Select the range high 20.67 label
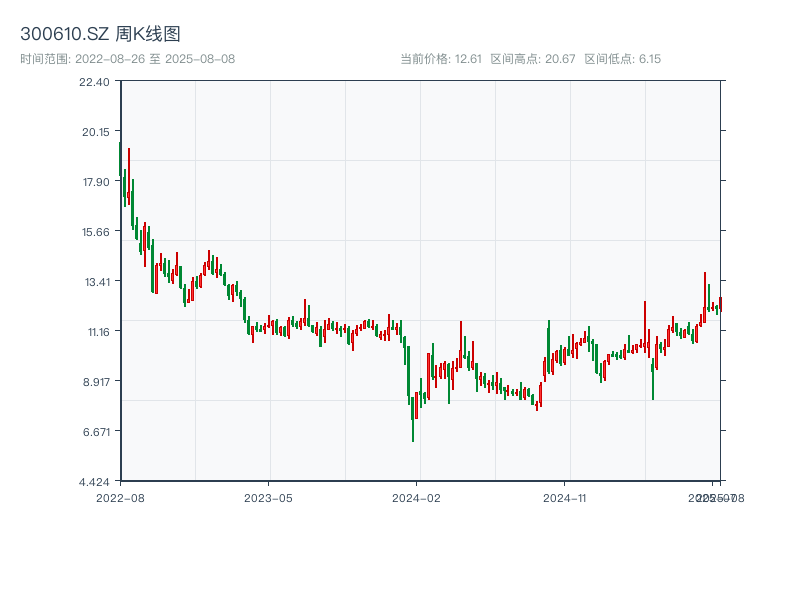The height and width of the screenshot is (600, 800). [x=533, y=59]
